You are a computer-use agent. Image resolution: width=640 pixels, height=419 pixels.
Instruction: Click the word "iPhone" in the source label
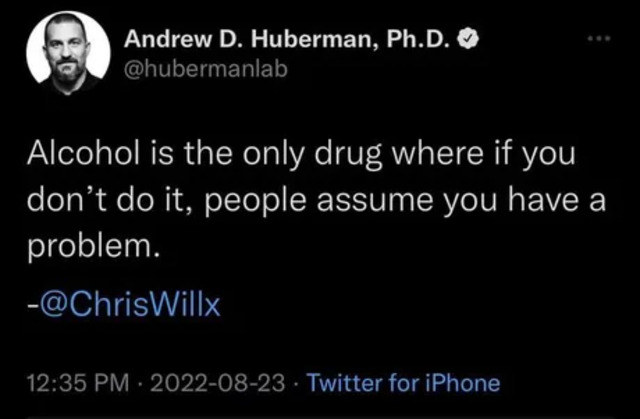click(x=462, y=383)
